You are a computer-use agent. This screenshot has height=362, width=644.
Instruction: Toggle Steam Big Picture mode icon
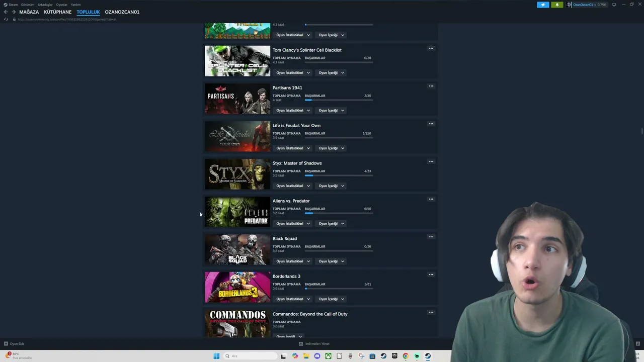pyautogui.click(x=614, y=5)
